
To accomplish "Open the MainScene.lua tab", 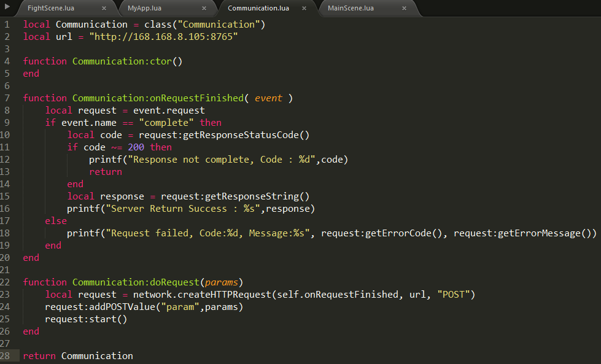I will coord(351,8).
